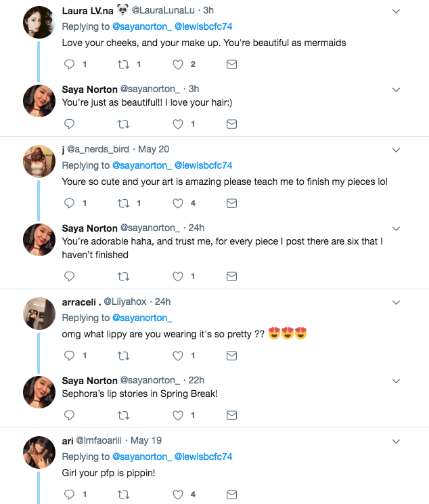Like Laura LV.na's mermaids tweet
The image size is (429, 504).
[x=178, y=64]
